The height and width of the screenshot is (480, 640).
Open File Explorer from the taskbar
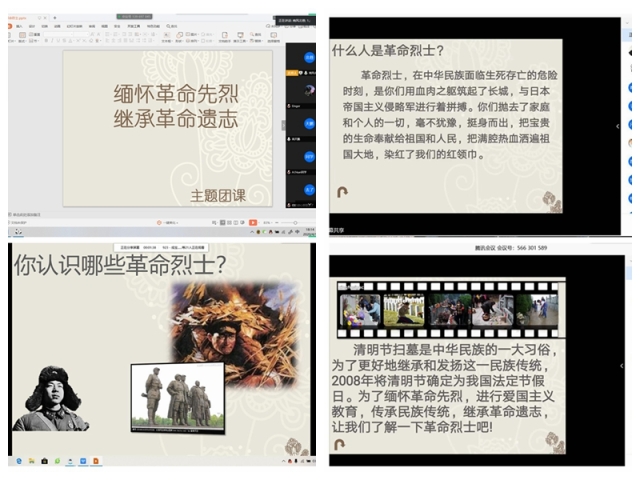coord(31,461)
